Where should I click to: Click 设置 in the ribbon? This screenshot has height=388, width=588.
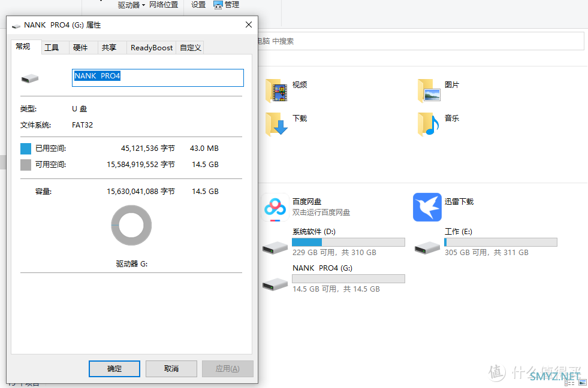198,5
